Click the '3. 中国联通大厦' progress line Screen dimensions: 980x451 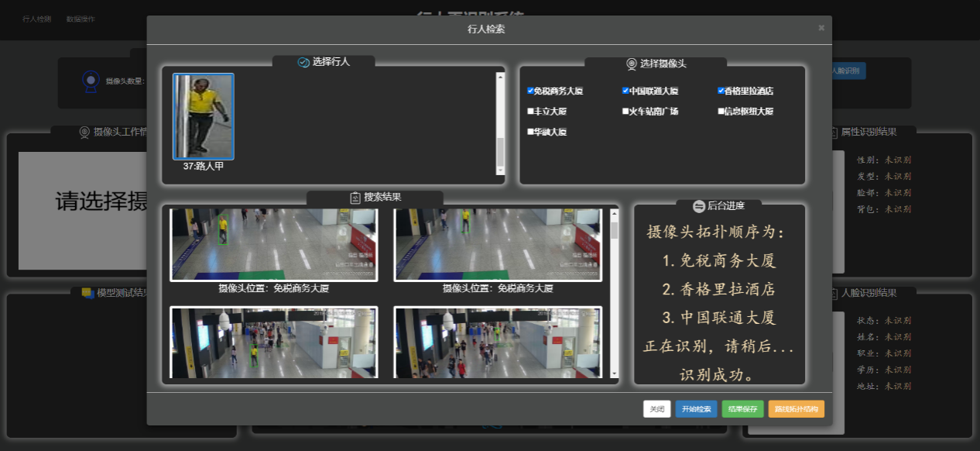coord(719,318)
